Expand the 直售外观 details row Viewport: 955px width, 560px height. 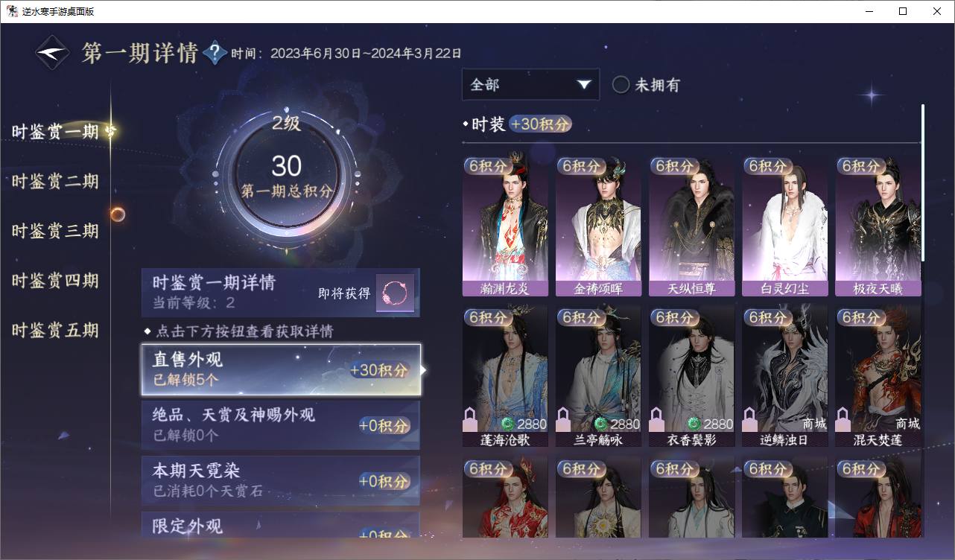[x=281, y=370]
